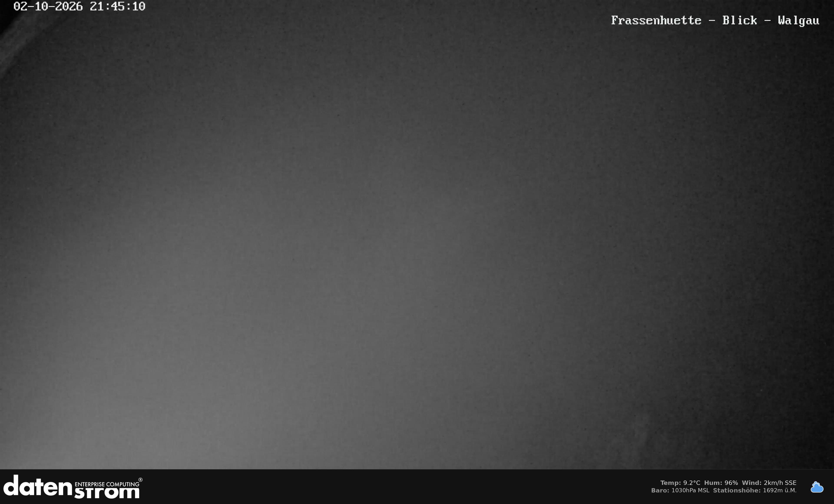The height and width of the screenshot is (504, 834).
Task: Click the 1692m ü.M. altitude value
Action: [780, 490]
